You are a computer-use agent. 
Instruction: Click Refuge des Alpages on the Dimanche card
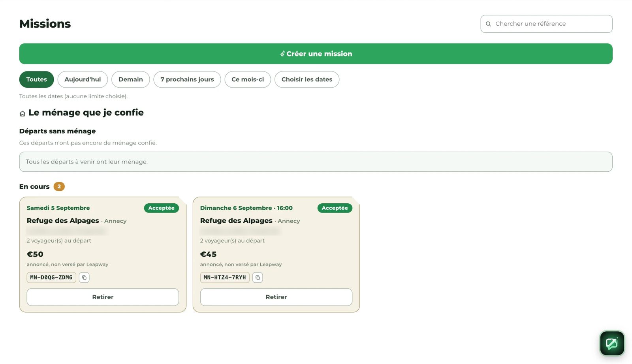coord(236,221)
